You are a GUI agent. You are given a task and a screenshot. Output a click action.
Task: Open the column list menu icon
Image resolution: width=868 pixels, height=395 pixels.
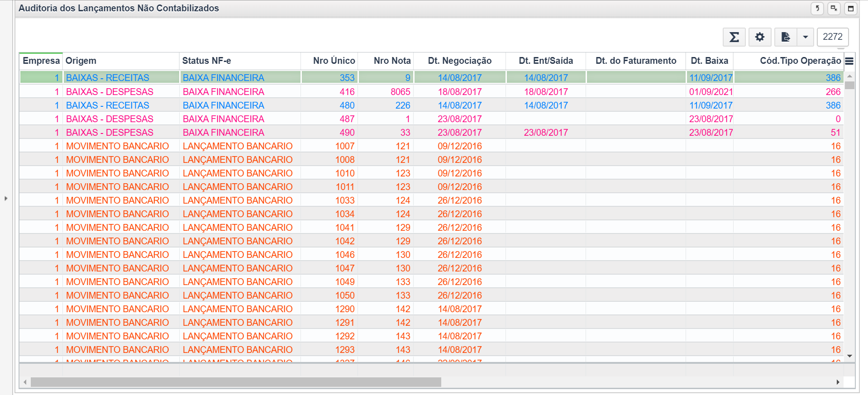pos(849,61)
